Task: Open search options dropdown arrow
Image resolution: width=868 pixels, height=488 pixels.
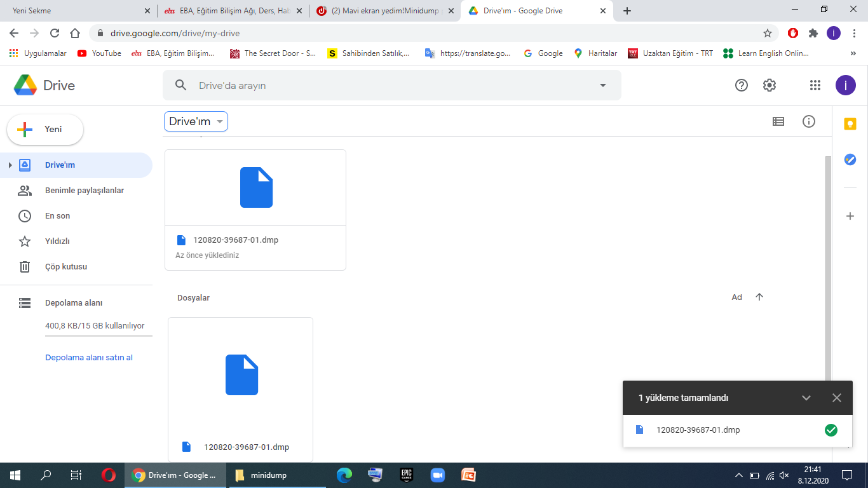Action: [x=603, y=85]
